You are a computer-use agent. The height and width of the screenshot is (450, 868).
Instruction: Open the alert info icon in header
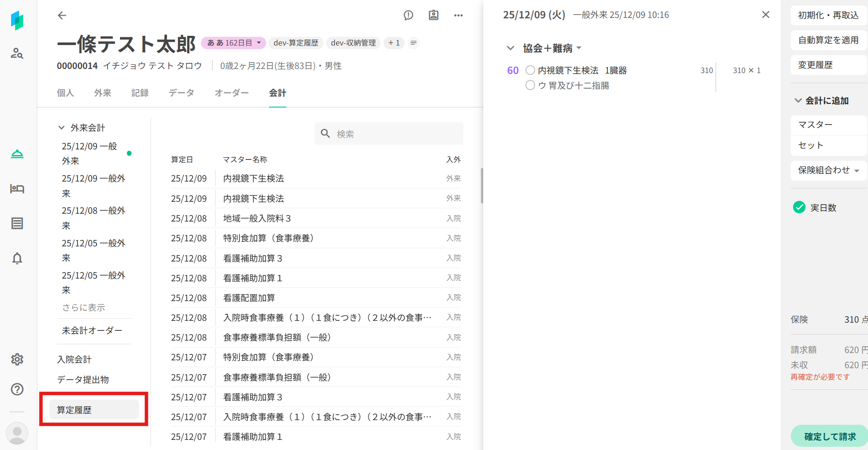click(408, 16)
